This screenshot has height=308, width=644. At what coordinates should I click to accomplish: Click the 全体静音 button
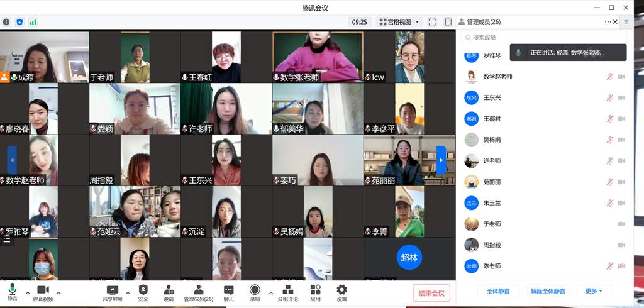(499, 291)
